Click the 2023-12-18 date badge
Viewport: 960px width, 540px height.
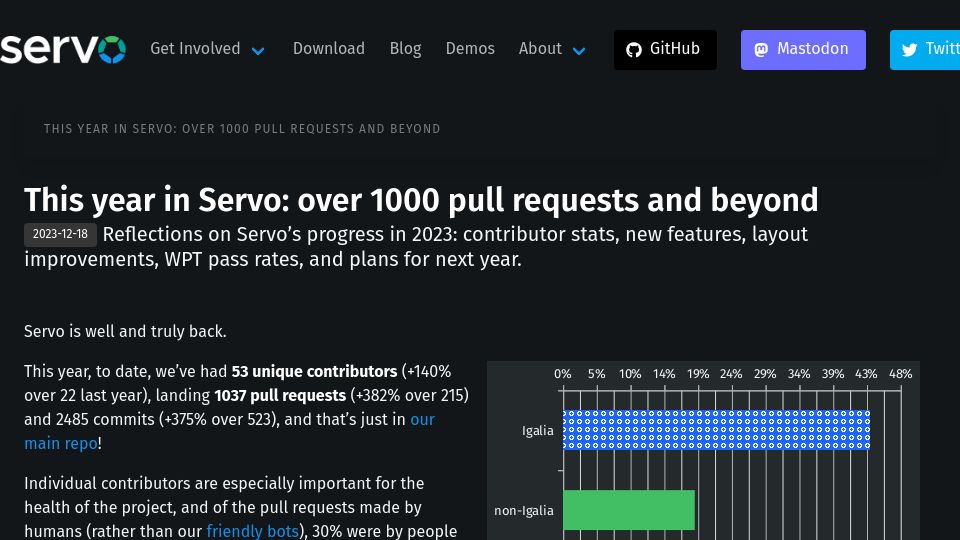[60, 234]
